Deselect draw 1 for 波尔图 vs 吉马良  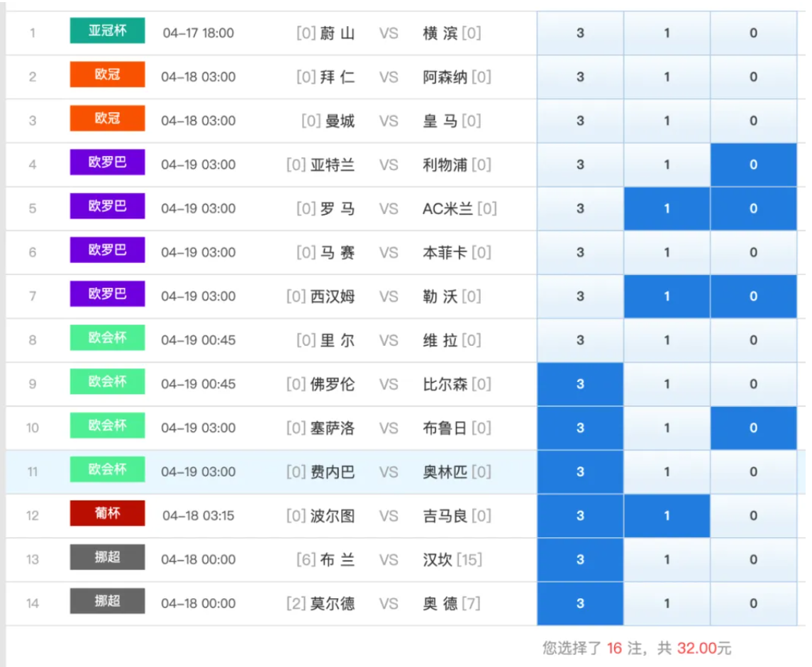(667, 516)
